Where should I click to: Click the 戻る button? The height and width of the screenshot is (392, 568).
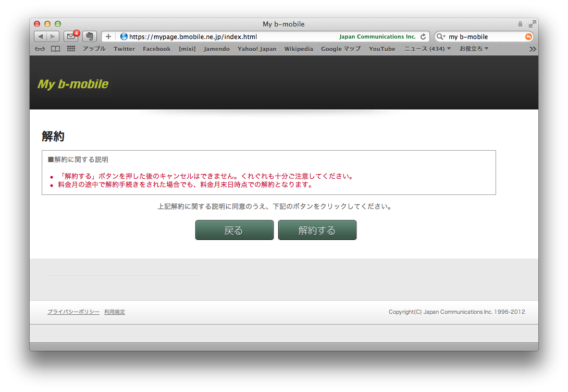coord(234,230)
